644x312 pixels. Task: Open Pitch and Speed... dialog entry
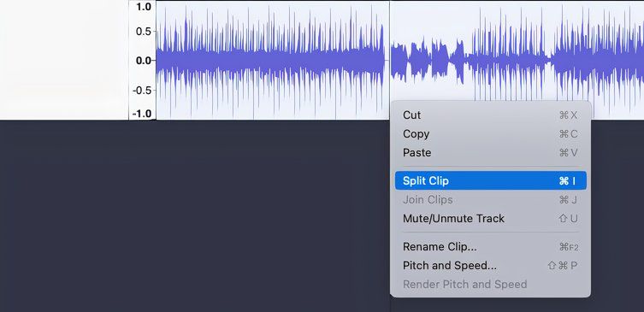[x=490, y=266]
